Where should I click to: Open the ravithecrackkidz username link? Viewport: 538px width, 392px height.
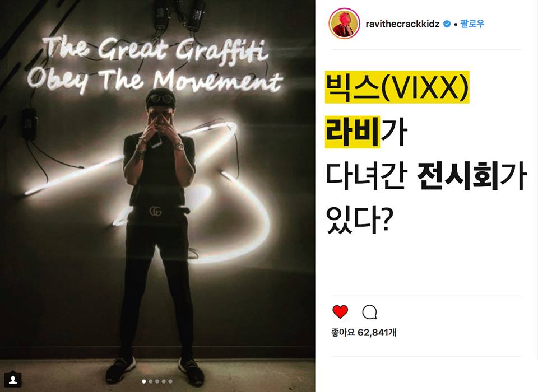[402, 24]
